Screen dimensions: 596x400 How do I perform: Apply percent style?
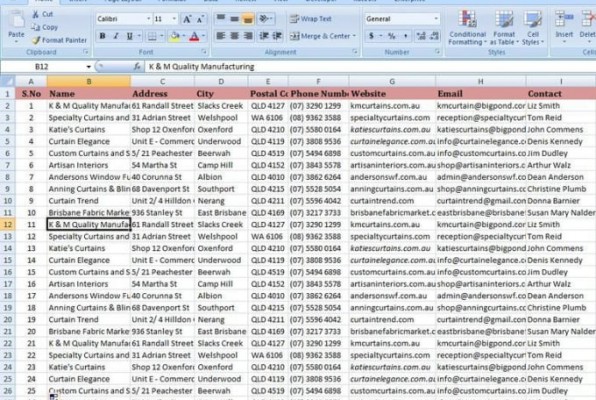pyautogui.click(x=392, y=36)
